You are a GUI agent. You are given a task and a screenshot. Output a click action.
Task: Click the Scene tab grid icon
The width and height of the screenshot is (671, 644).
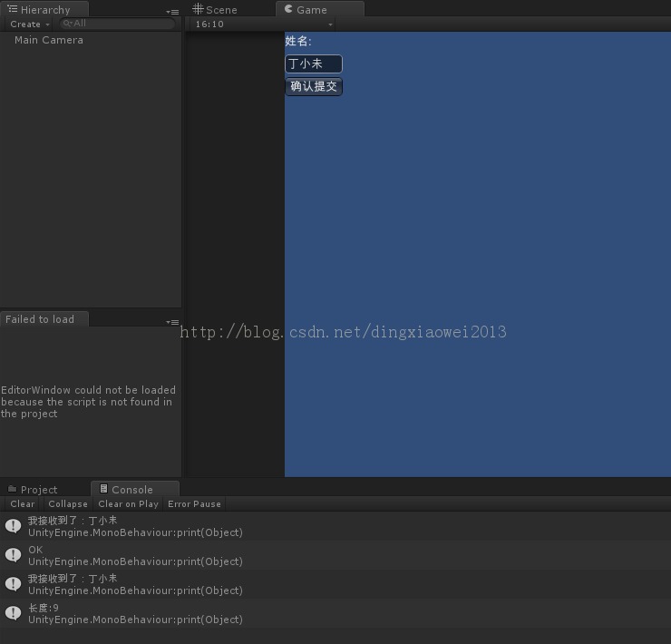(198, 8)
